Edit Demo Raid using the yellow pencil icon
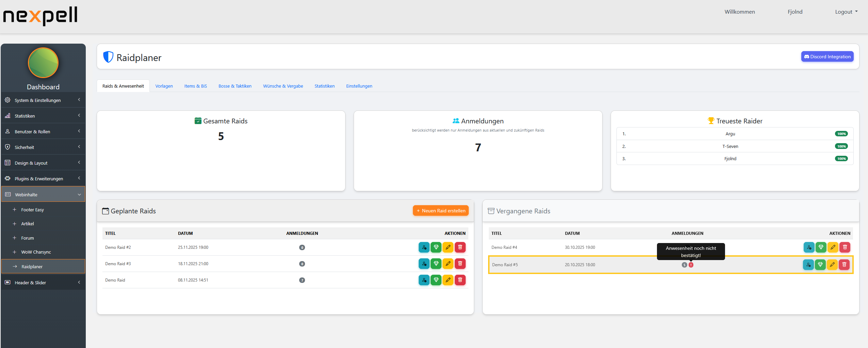 pyautogui.click(x=448, y=280)
